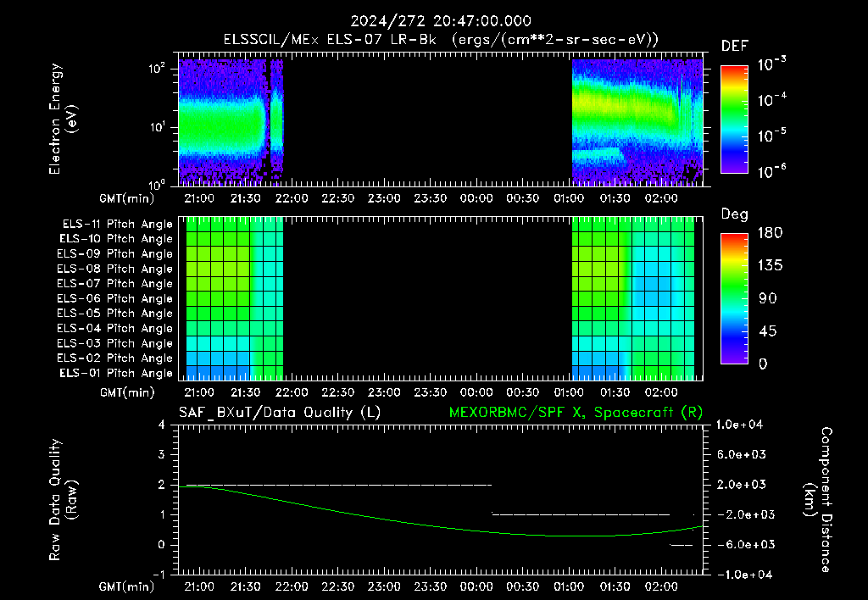Click the 10^-3 value on DEF scale

pos(771,64)
